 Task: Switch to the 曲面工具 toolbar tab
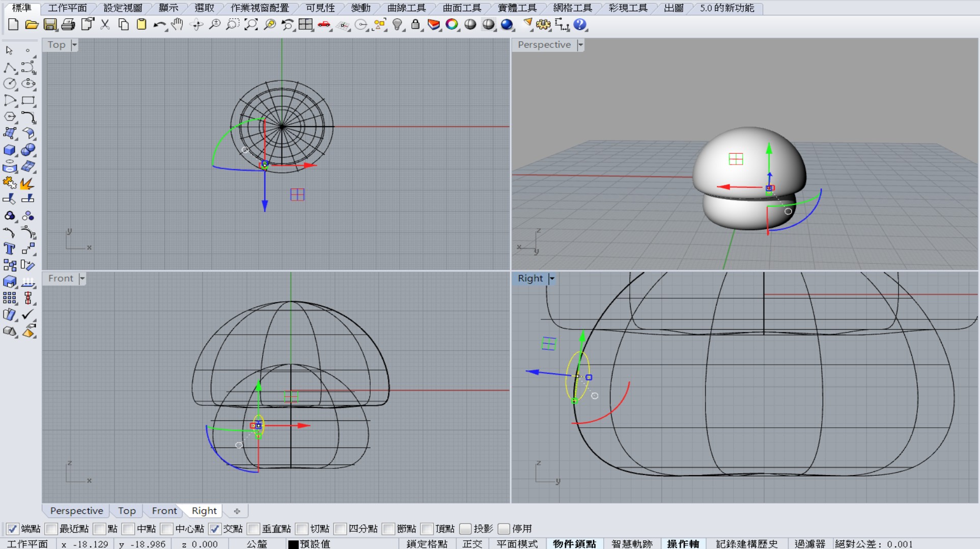462,8
